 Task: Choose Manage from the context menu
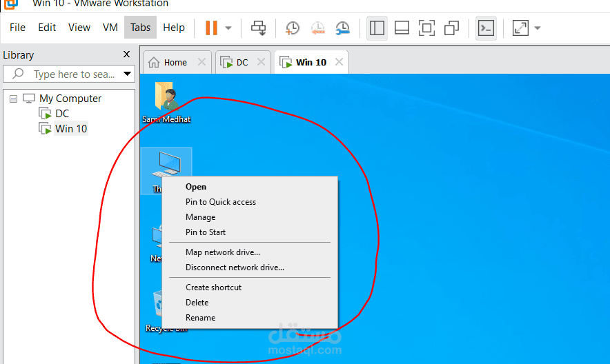[x=250, y=216]
